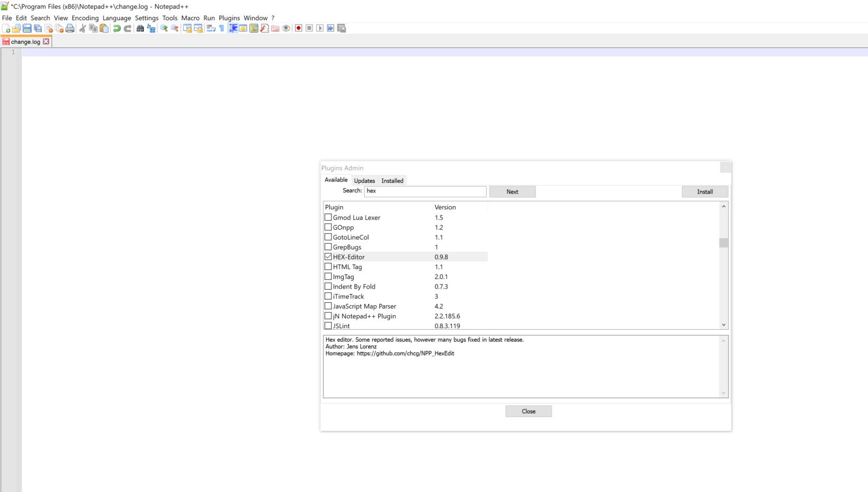Start recording a macro
868x492 pixels.
click(299, 28)
